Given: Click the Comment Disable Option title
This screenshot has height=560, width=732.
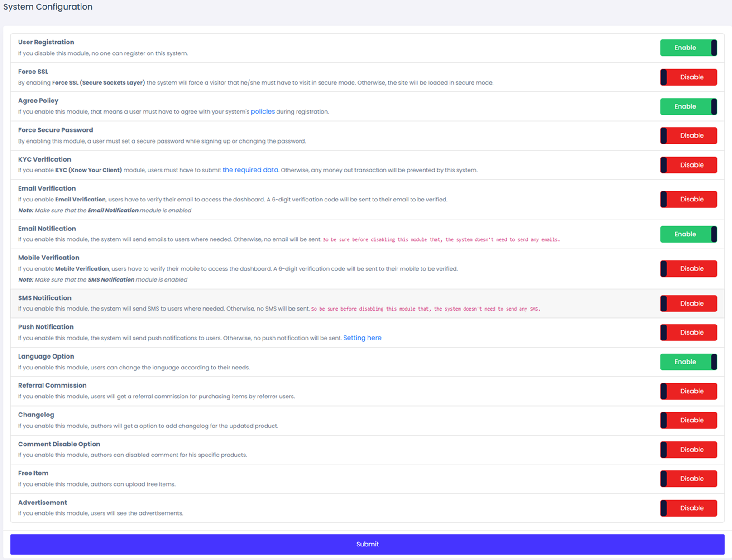Looking at the screenshot, I should point(59,444).
